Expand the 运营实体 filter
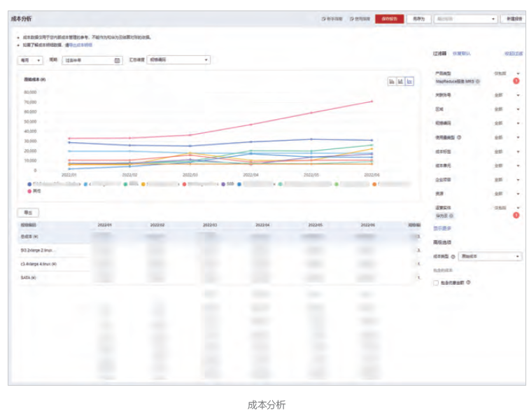 click(x=518, y=208)
